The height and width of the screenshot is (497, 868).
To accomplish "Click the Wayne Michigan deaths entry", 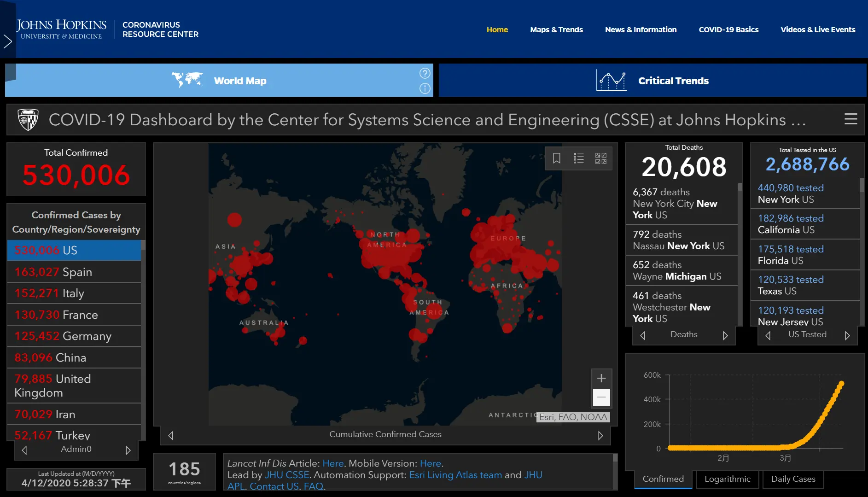I will point(682,270).
